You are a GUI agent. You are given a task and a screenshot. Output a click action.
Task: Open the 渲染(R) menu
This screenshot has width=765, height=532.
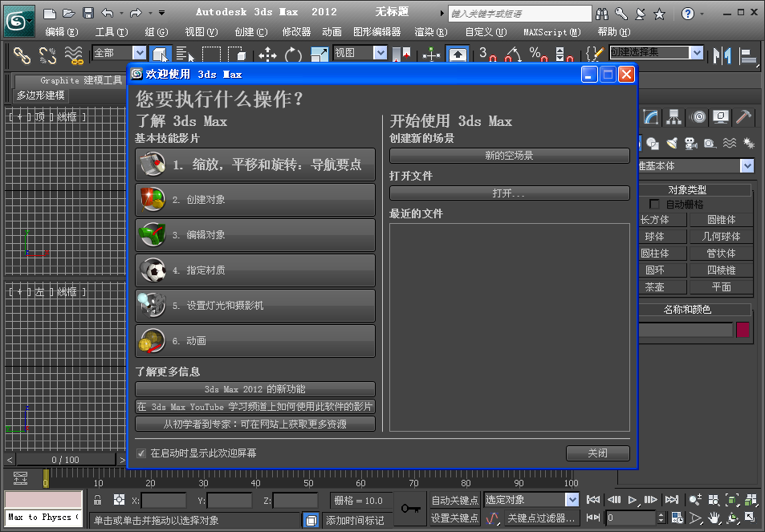(431, 32)
